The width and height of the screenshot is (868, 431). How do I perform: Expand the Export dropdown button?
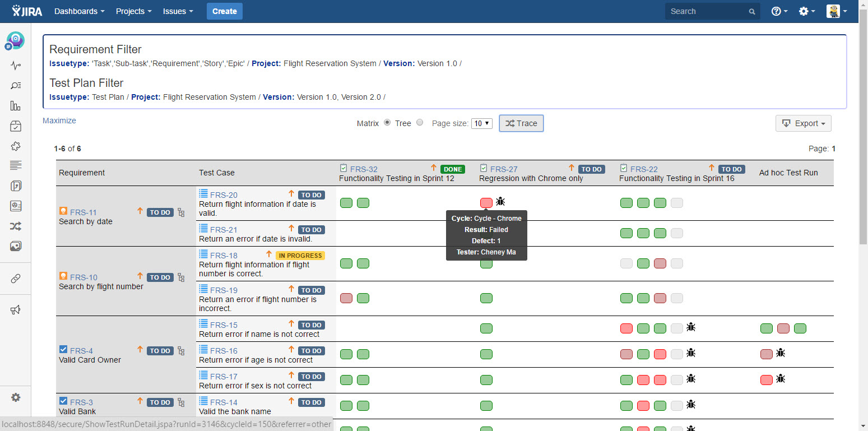coord(803,123)
